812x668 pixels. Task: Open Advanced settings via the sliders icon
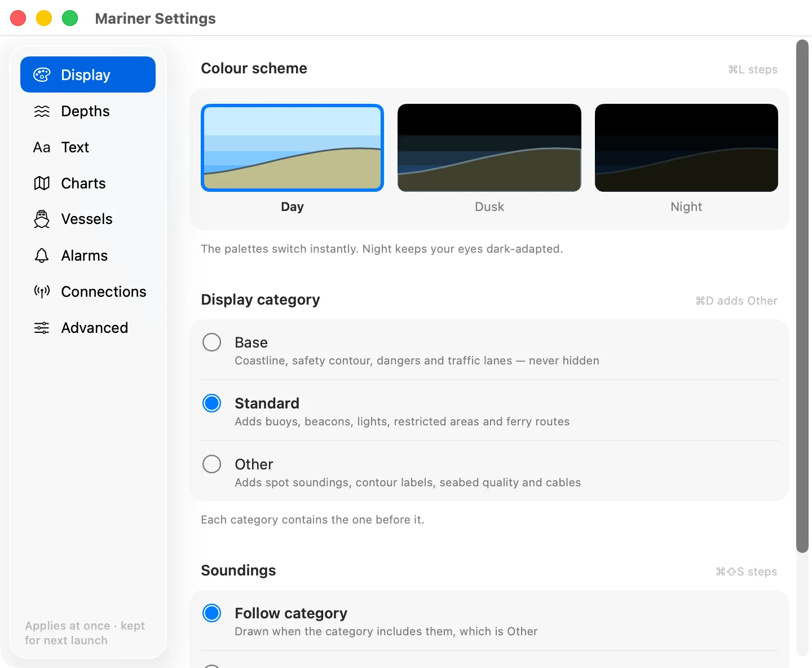tap(42, 328)
